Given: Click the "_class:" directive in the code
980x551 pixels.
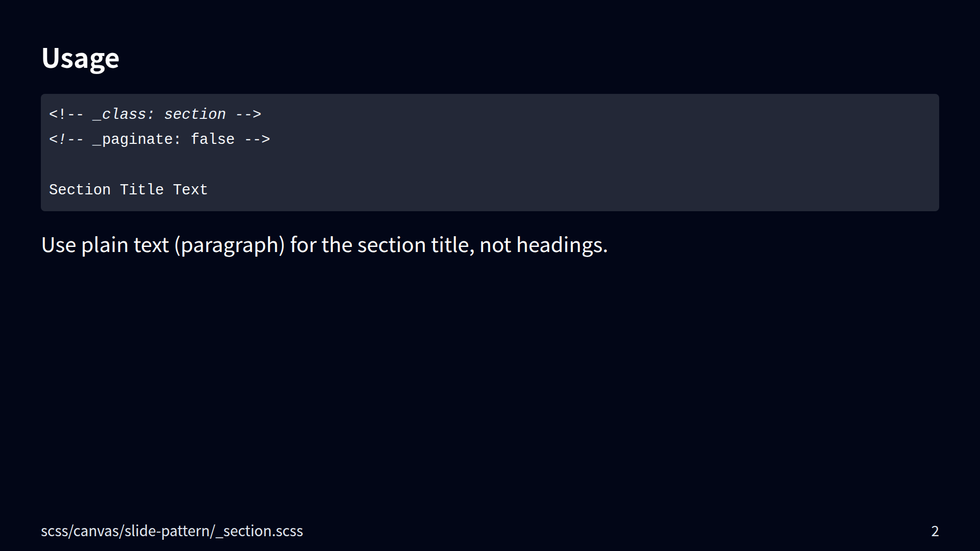Looking at the screenshot, I should pyautogui.click(x=124, y=114).
